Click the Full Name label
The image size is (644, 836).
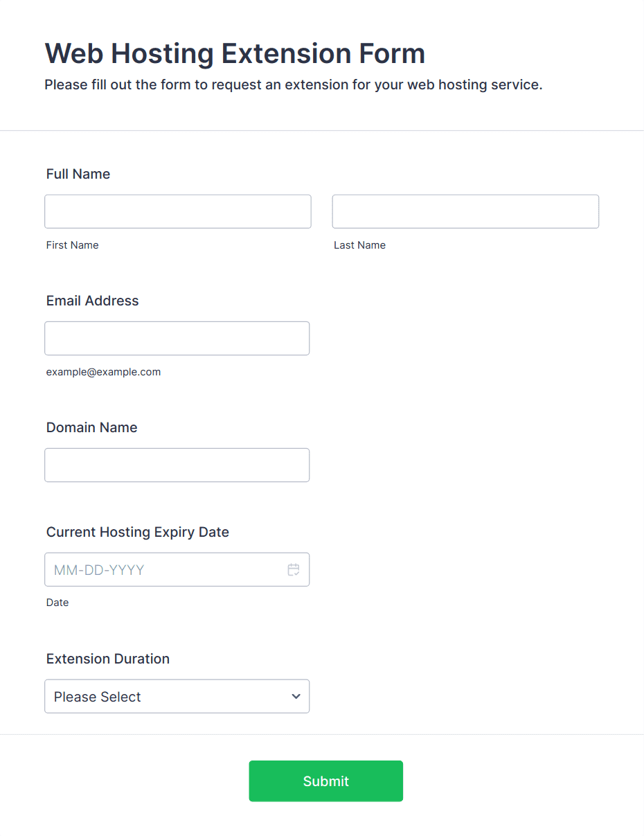(78, 174)
